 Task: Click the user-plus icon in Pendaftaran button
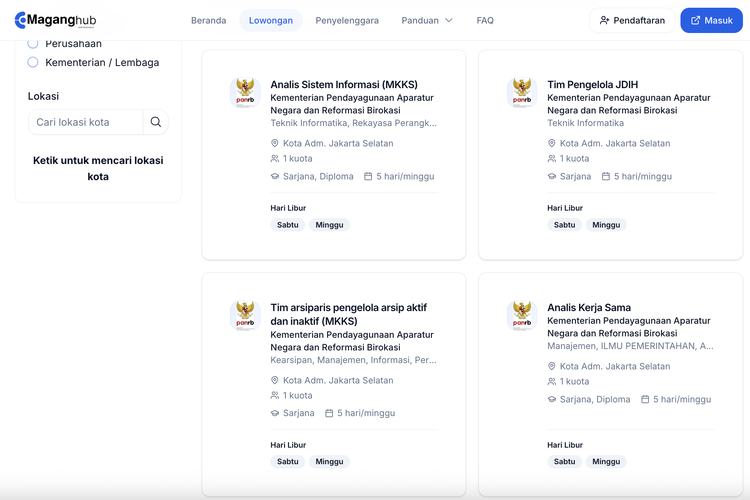click(604, 21)
